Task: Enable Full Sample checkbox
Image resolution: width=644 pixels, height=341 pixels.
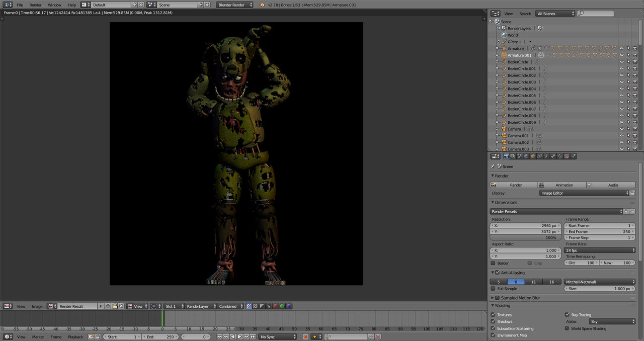Action: pyautogui.click(x=493, y=289)
